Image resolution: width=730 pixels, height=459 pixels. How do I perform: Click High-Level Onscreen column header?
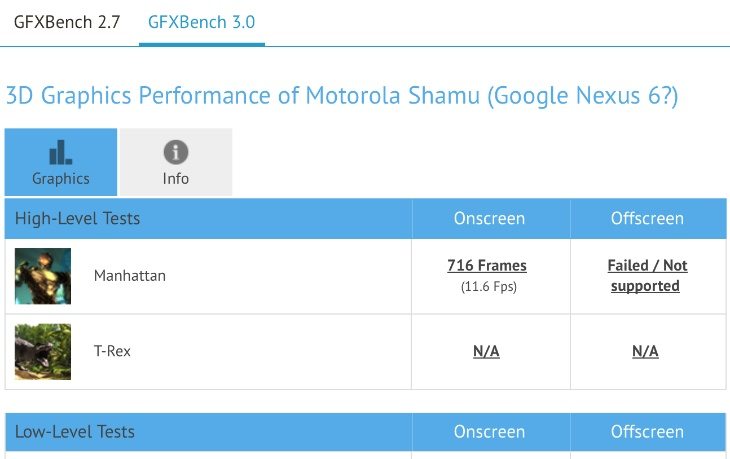(x=489, y=218)
